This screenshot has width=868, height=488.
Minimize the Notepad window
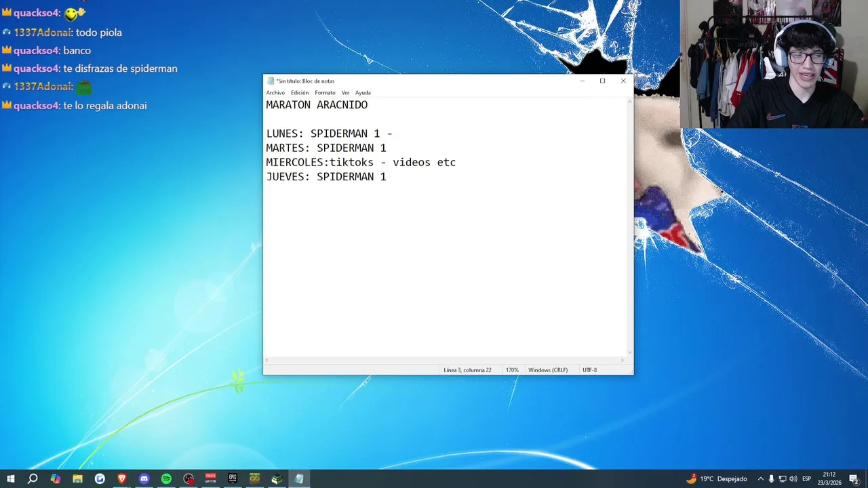(x=582, y=81)
